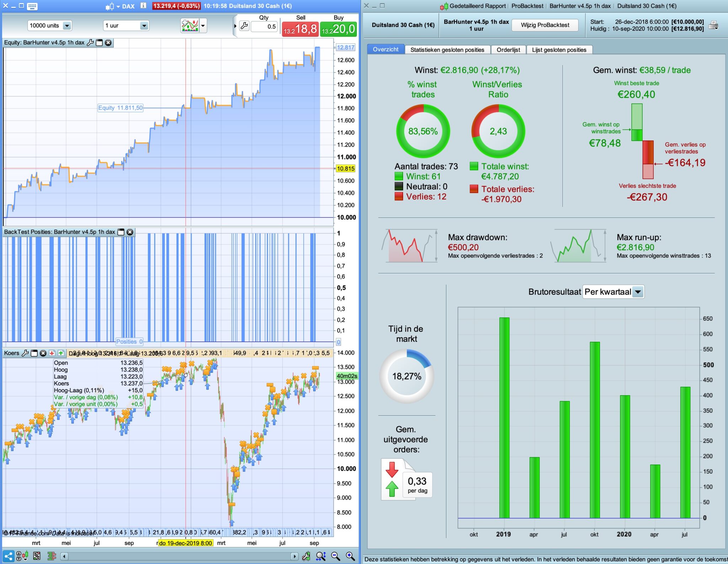
Task: Expand the Per kwartaal dropdown
Action: pos(638,292)
